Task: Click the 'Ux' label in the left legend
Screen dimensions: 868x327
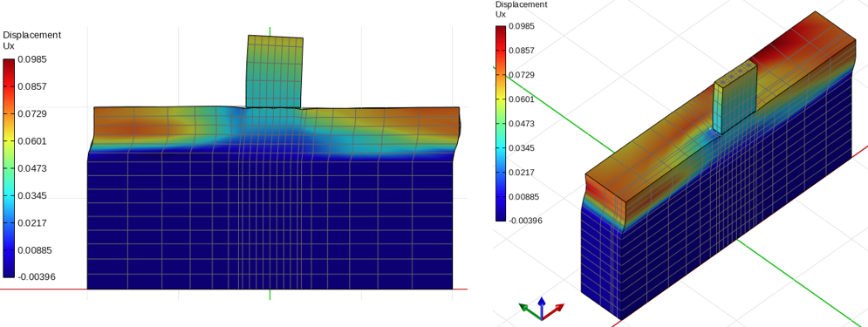Action: [x=9, y=46]
